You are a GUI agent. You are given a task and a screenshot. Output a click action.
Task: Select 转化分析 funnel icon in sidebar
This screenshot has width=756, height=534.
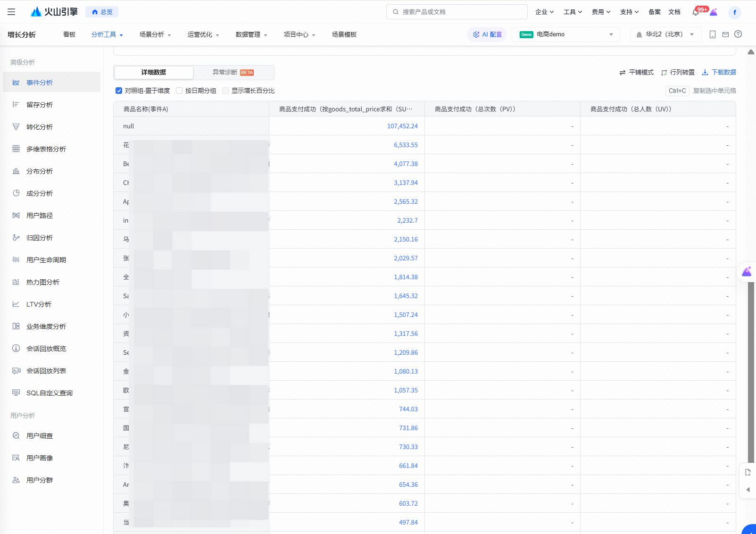[x=16, y=127]
